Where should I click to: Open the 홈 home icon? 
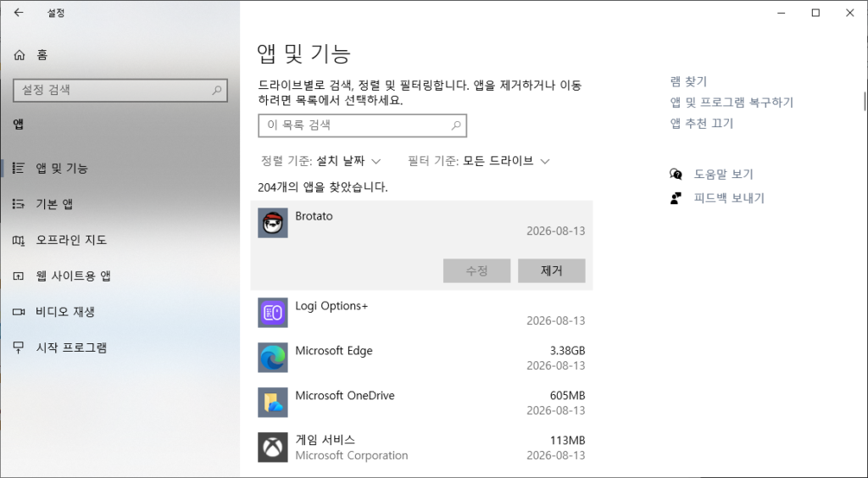point(19,55)
